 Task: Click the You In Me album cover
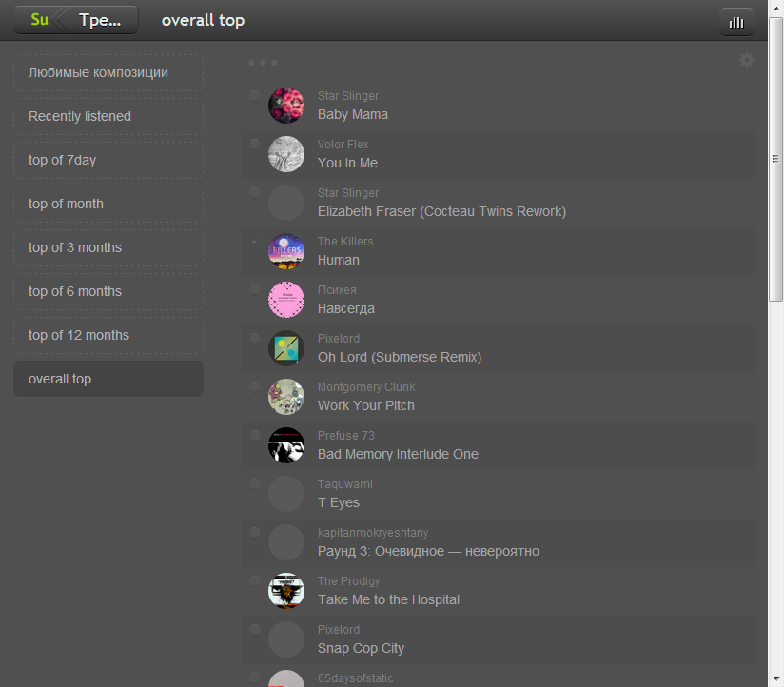pos(286,154)
